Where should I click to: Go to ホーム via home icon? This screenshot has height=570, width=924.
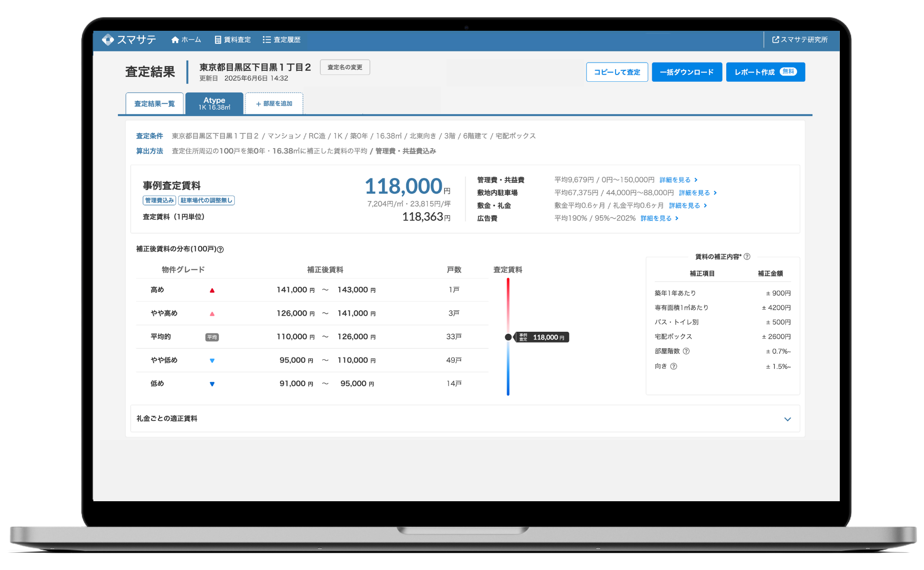click(186, 40)
